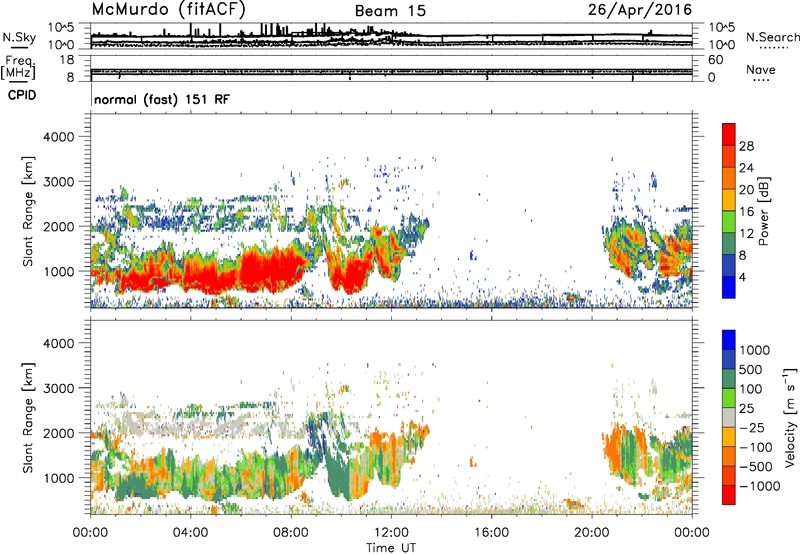
Task: Click the solid line sample under N.Sky
Action: 19,47
